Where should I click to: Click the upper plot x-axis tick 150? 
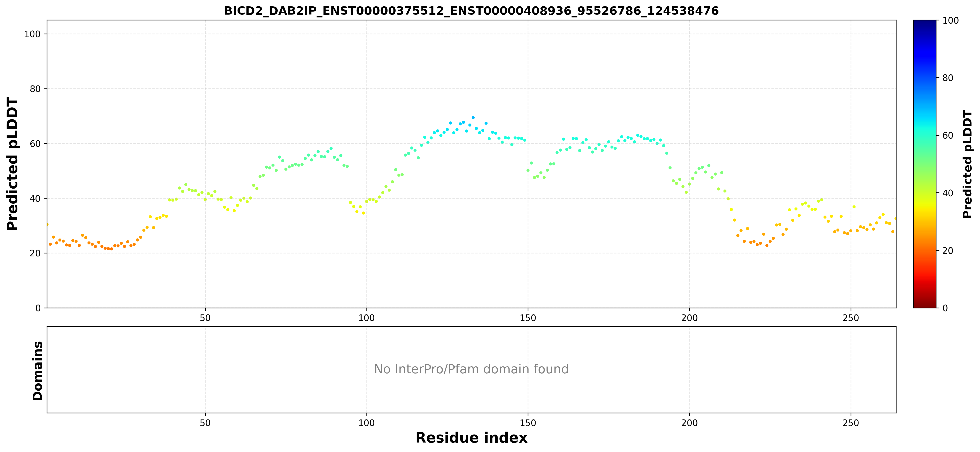528,318
